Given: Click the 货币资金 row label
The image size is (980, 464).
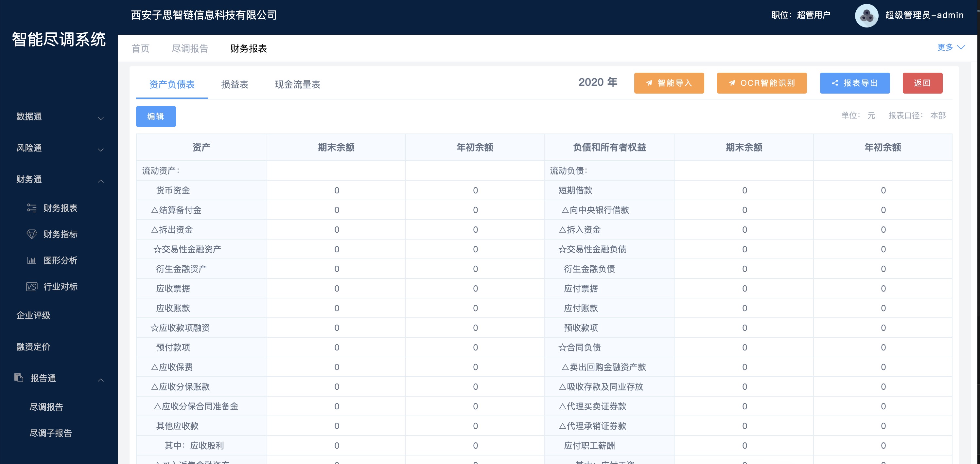Looking at the screenshot, I should pos(173,190).
